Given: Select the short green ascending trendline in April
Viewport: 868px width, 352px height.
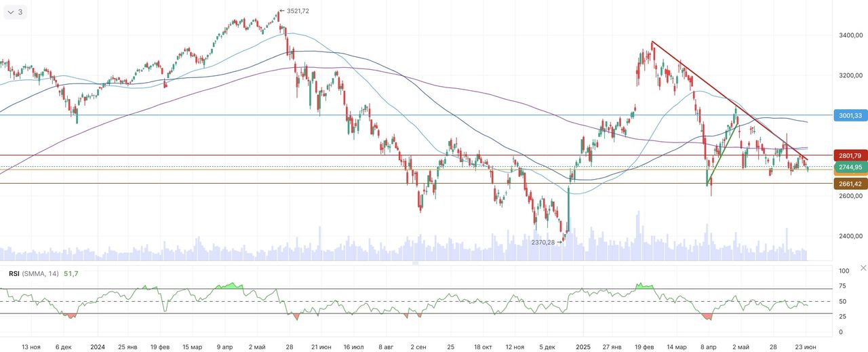Looking at the screenshot, I should click(722, 154).
